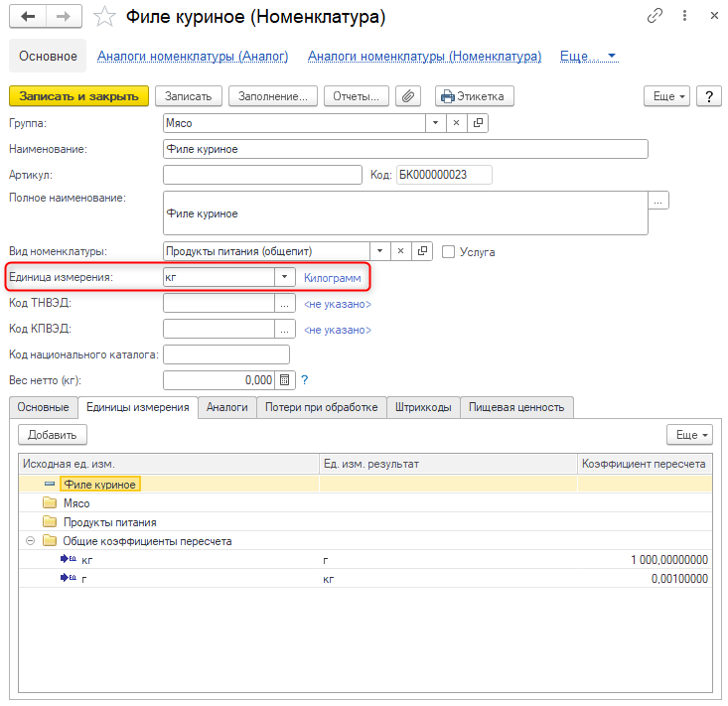
Task: Open the question mark help button
Action: tap(708, 96)
